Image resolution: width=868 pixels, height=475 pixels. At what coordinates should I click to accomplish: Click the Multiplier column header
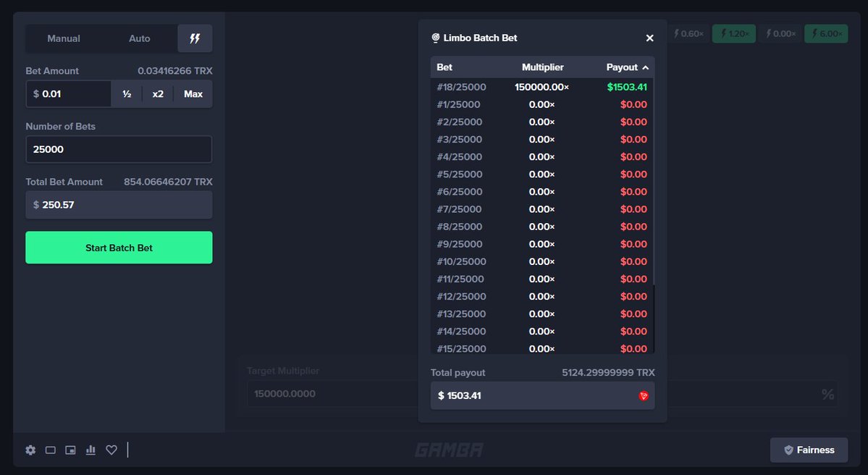(542, 67)
